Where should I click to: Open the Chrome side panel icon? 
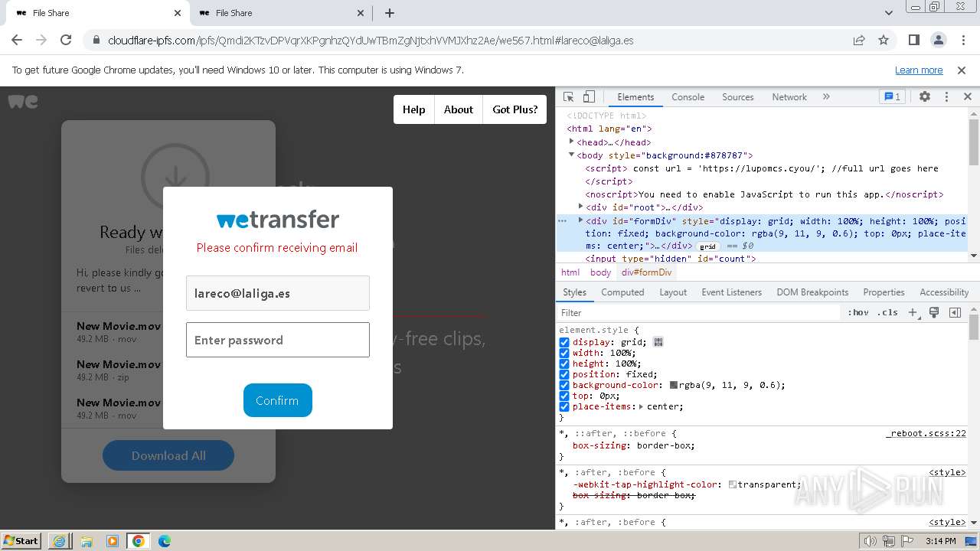click(x=914, y=40)
